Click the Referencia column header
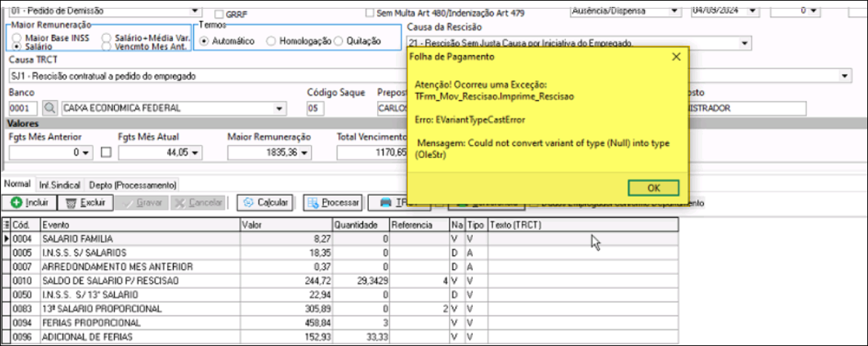 pyautogui.click(x=420, y=225)
